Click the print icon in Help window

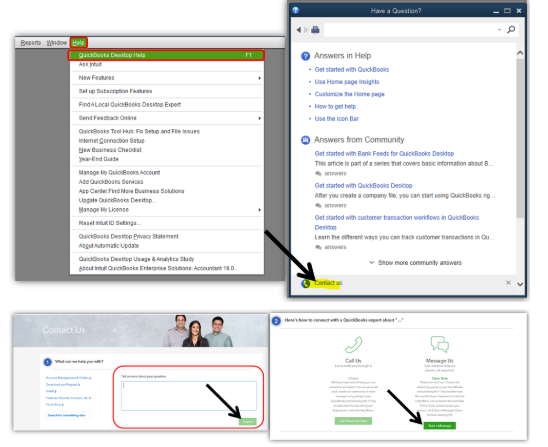(315, 30)
